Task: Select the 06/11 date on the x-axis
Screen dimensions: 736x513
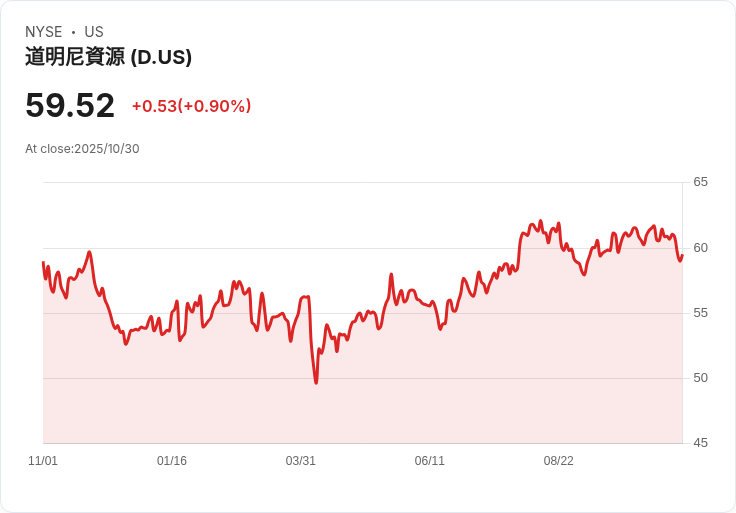Action: [430, 461]
